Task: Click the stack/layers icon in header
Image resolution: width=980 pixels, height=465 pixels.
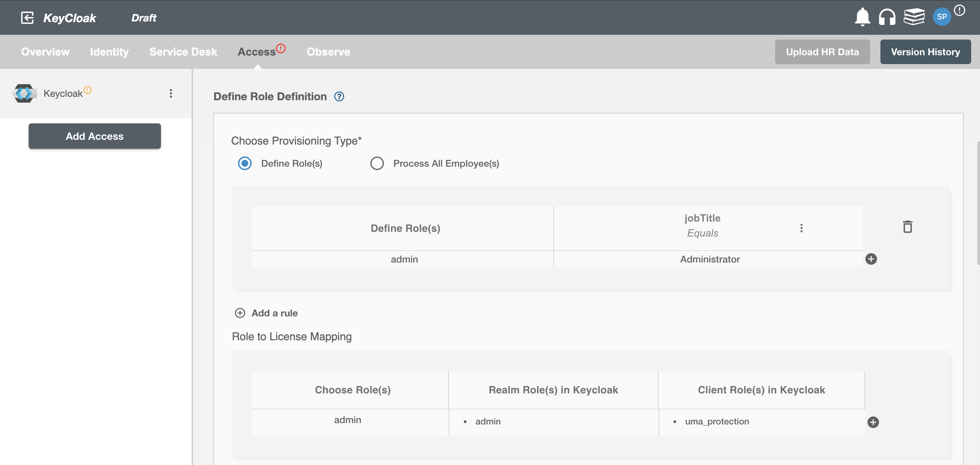Action: pyautogui.click(x=913, y=17)
